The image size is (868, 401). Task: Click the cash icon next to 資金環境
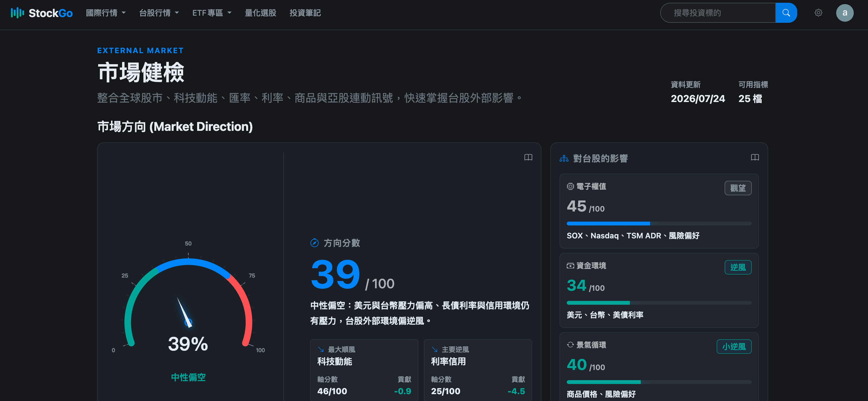570,266
